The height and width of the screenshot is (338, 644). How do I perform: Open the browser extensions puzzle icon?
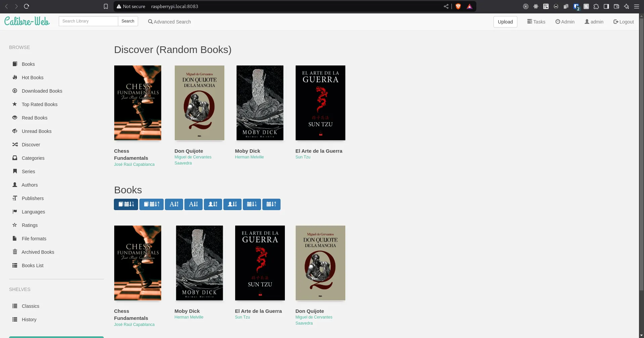tap(596, 6)
